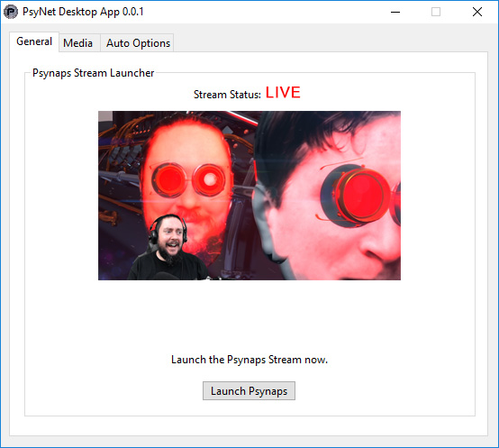Click 'Launch the Psynaps Stream now.' text
This screenshot has height=448, width=499.
[249, 360]
